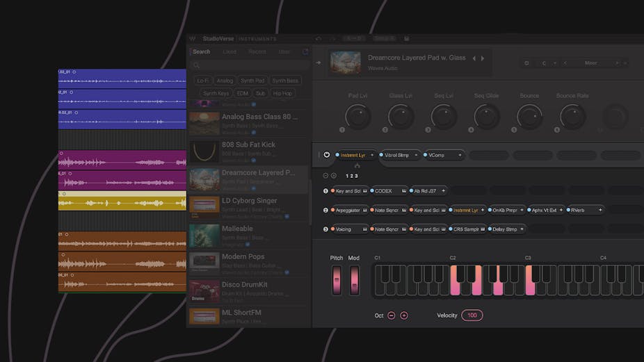Expand the RVerb module menu

pyautogui.click(x=599, y=210)
